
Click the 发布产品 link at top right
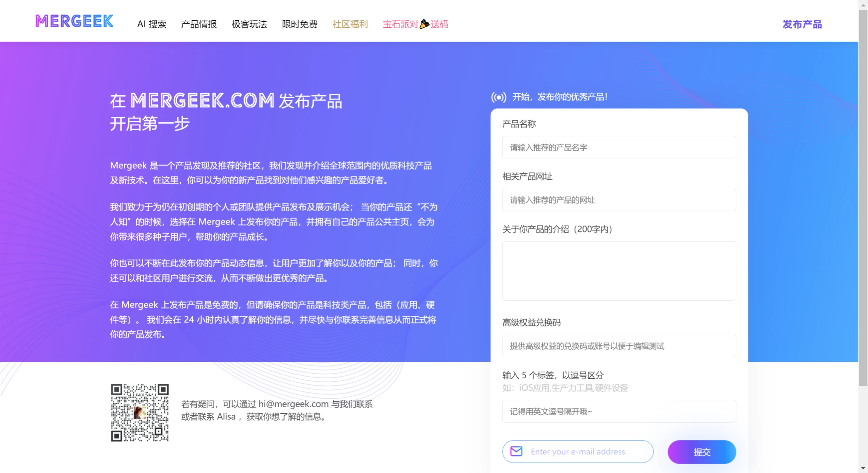coord(802,24)
